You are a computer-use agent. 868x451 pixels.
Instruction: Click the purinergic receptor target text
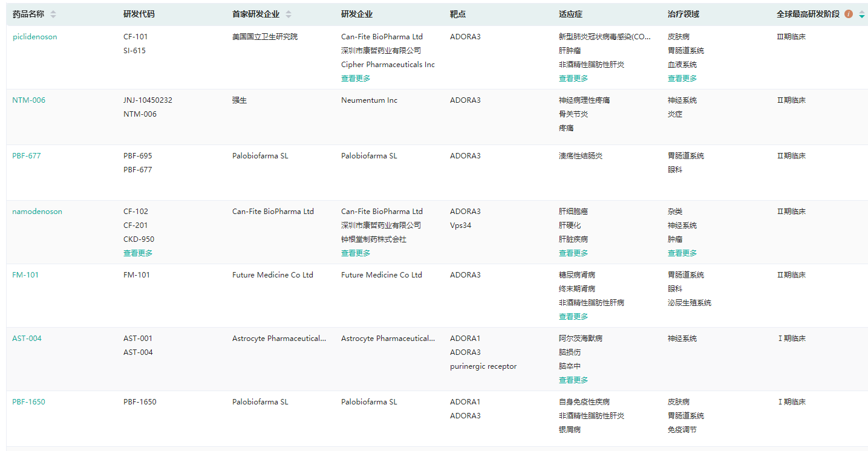[483, 366]
